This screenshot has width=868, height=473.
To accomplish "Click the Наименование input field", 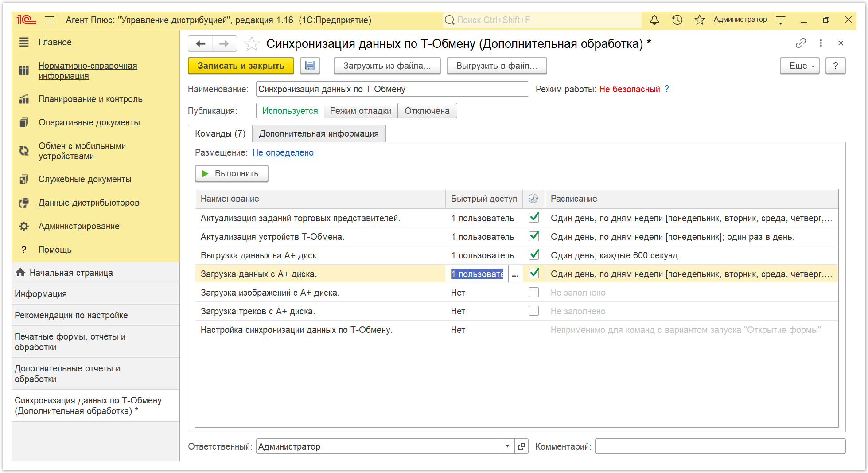I will click(x=392, y=89).
